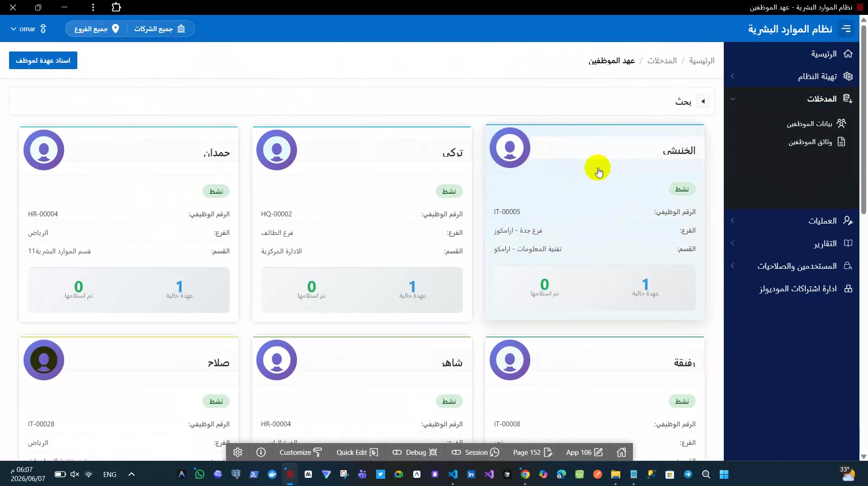This screenshot has height=486, width=868.
Task: Open the omar user menu
Action: pyautogui.click(x=28, y=29)
